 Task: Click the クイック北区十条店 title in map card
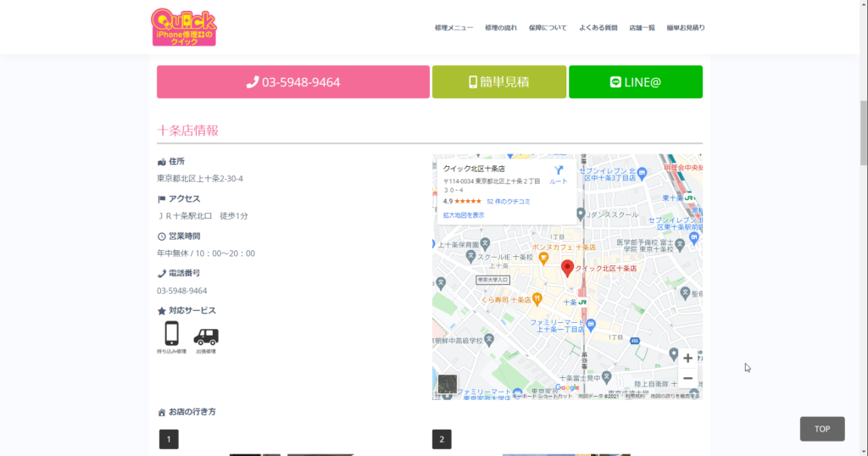coord(474,169)
